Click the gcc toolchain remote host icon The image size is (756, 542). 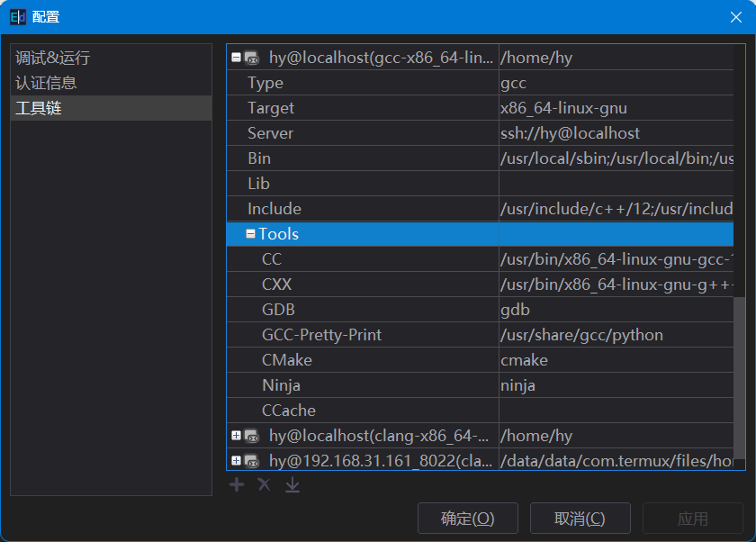252,58
